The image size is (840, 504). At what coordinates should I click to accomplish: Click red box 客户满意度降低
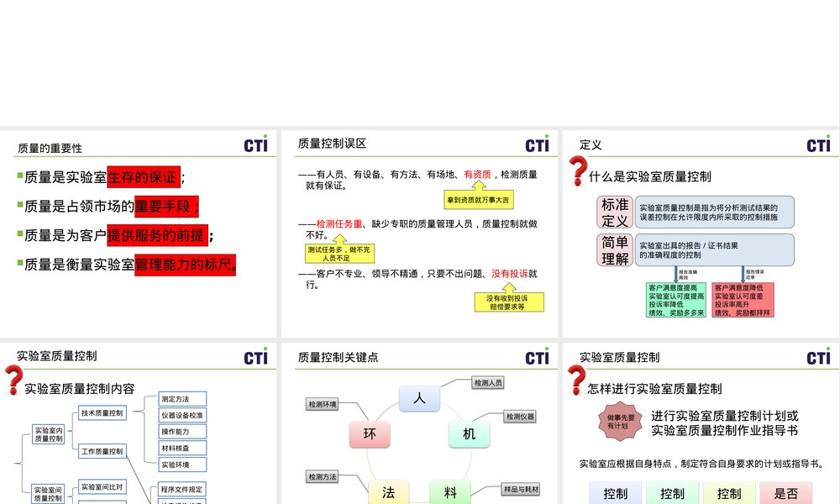[x=743, y=300]
